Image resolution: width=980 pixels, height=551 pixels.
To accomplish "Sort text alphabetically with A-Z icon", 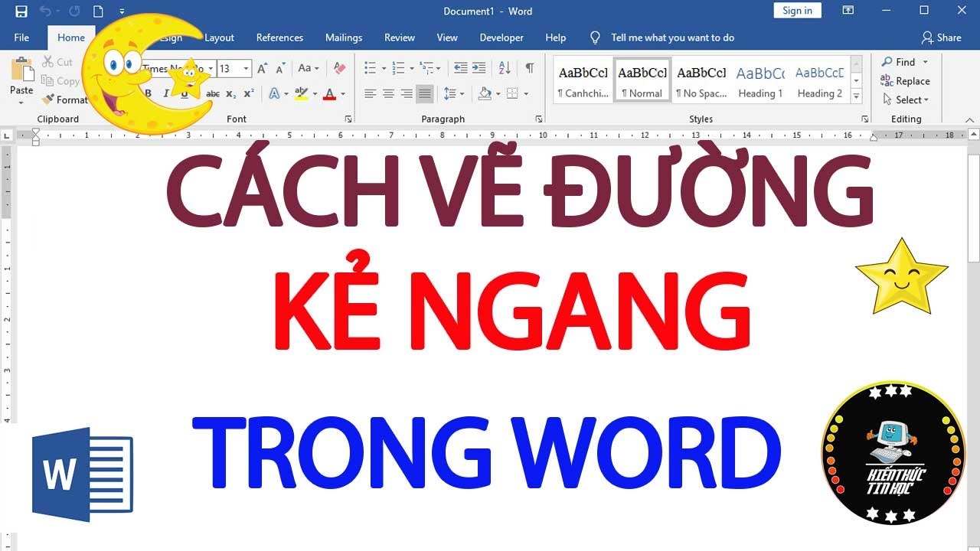I will pos(505,68).
